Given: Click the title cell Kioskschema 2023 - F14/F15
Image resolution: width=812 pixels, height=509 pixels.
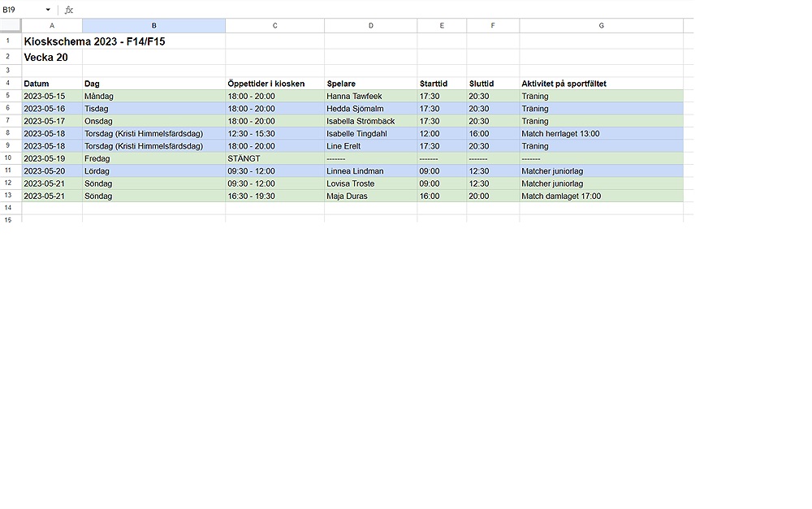Looking at the screenshot, I should click(94, 41).
